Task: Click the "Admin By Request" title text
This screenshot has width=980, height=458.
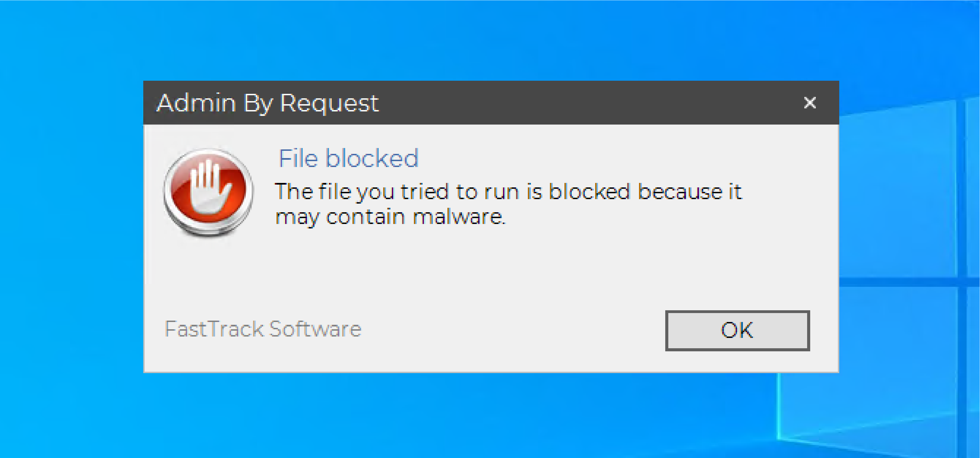Action: click(x=268, y=103)
